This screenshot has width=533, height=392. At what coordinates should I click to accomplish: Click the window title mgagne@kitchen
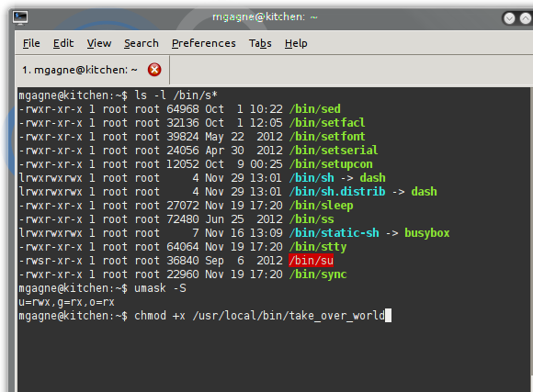pos(266,17)
